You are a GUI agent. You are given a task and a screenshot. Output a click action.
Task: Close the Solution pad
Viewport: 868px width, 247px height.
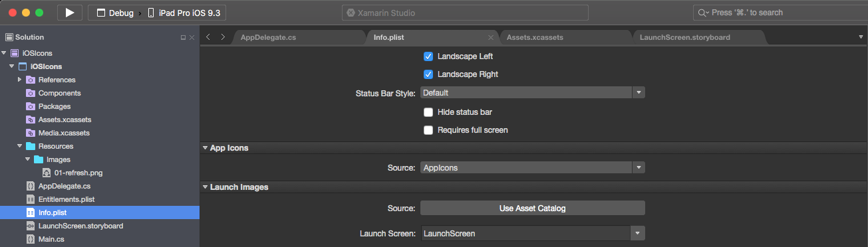click(192, 38)
